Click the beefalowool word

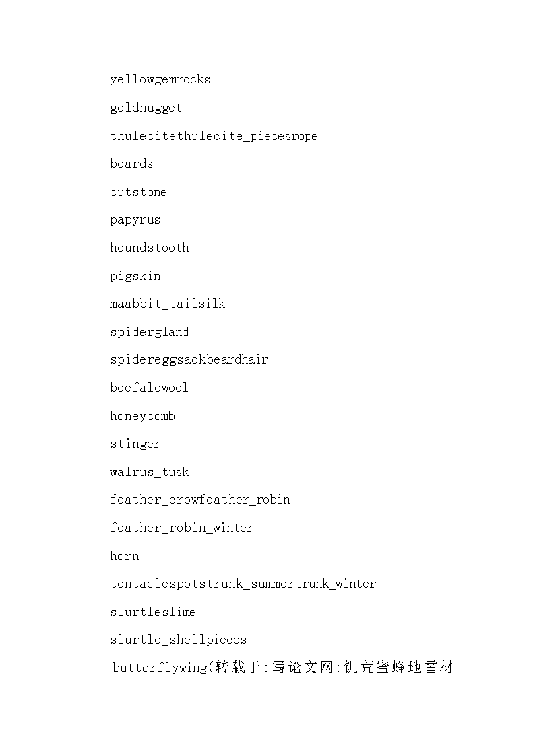[x=150, y=388]
